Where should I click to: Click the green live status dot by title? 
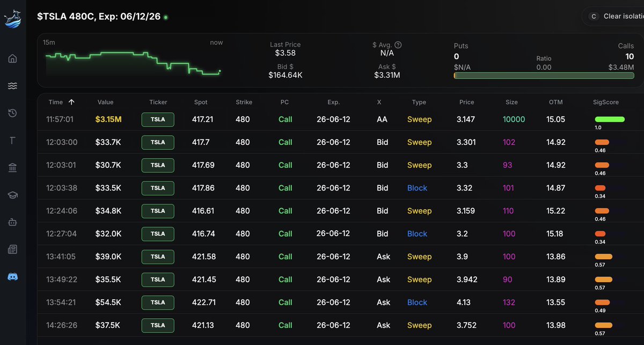166,18
